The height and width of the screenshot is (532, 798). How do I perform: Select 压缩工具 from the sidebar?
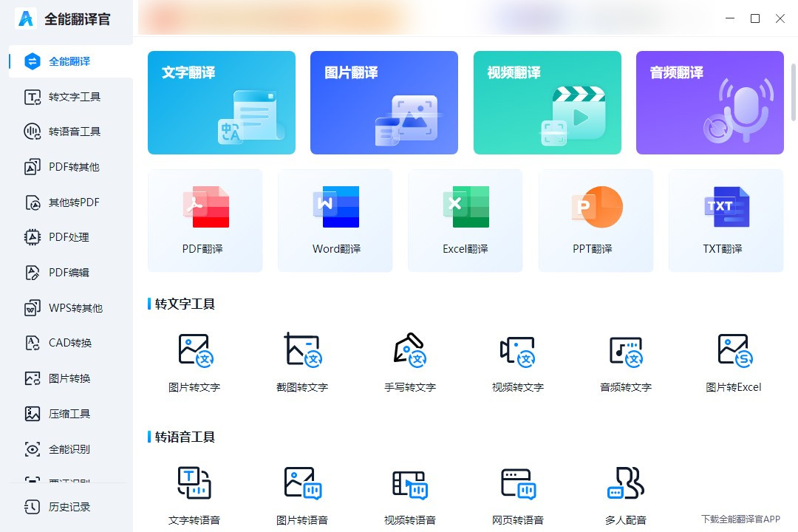[66, 414]
